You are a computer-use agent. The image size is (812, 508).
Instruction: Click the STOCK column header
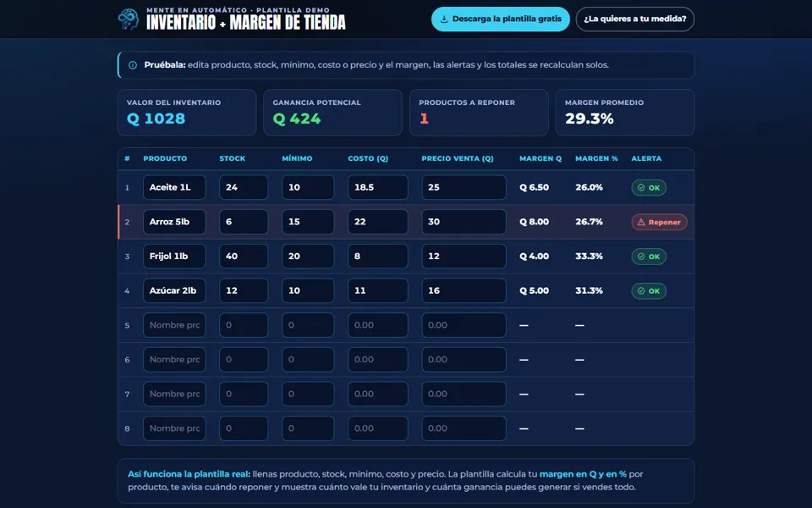point(233,158)
